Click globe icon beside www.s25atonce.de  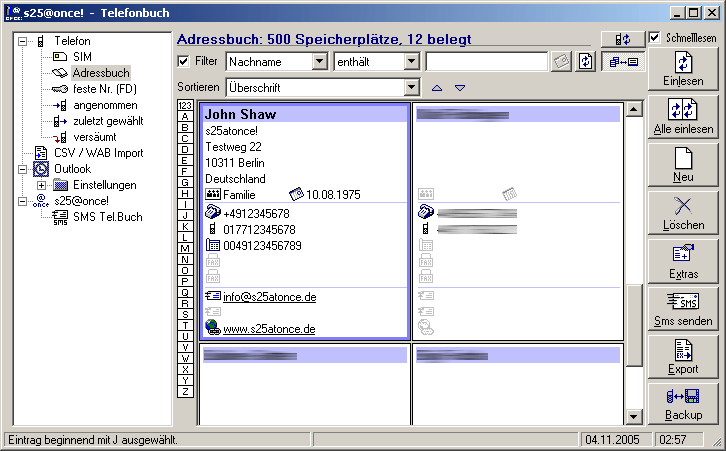213,327
